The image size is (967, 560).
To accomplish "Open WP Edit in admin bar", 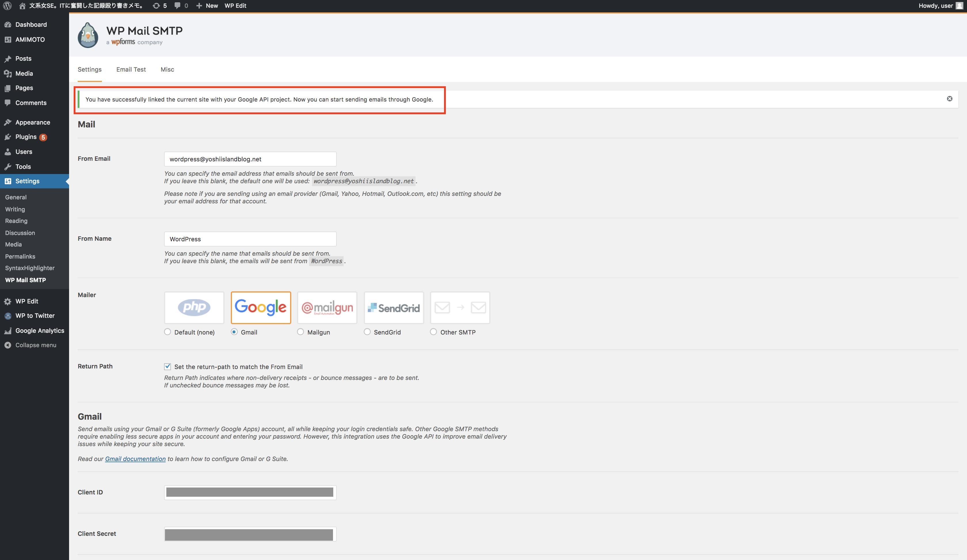I will [x=235, y=6].
